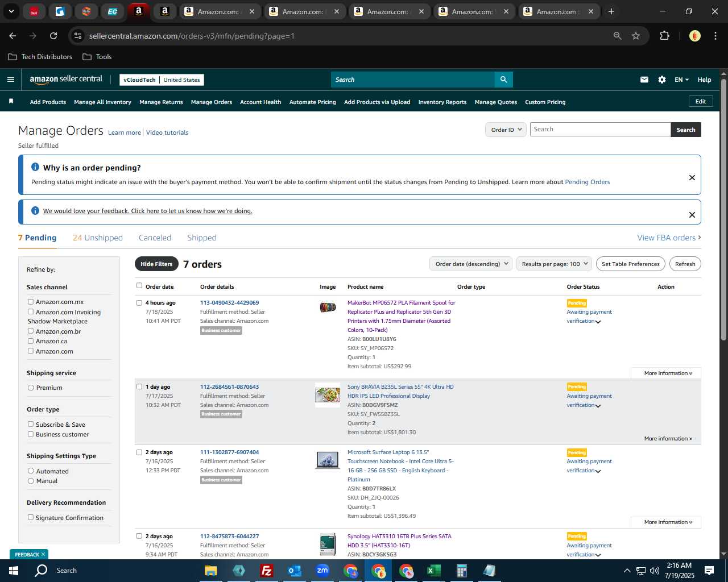Open the Tools bookmarks folder
The height and width of the screenshot is (582, 728).
click(x=97, y=57)
